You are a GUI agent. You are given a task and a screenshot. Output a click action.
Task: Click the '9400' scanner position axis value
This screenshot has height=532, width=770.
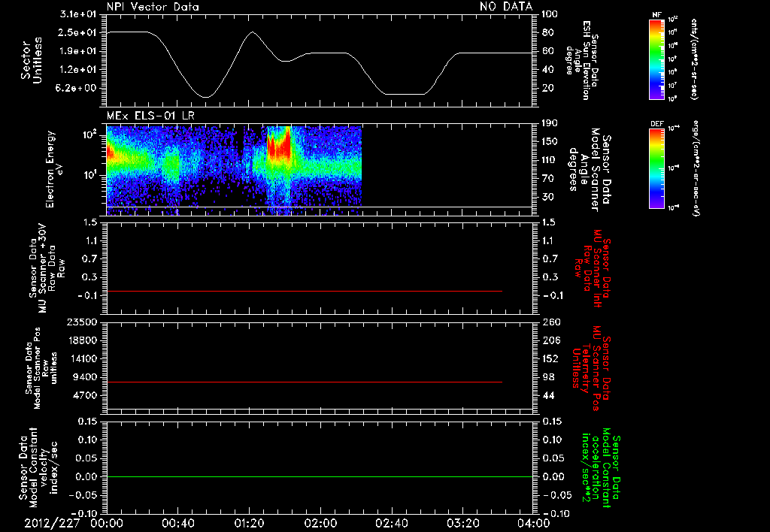[84, 377]
